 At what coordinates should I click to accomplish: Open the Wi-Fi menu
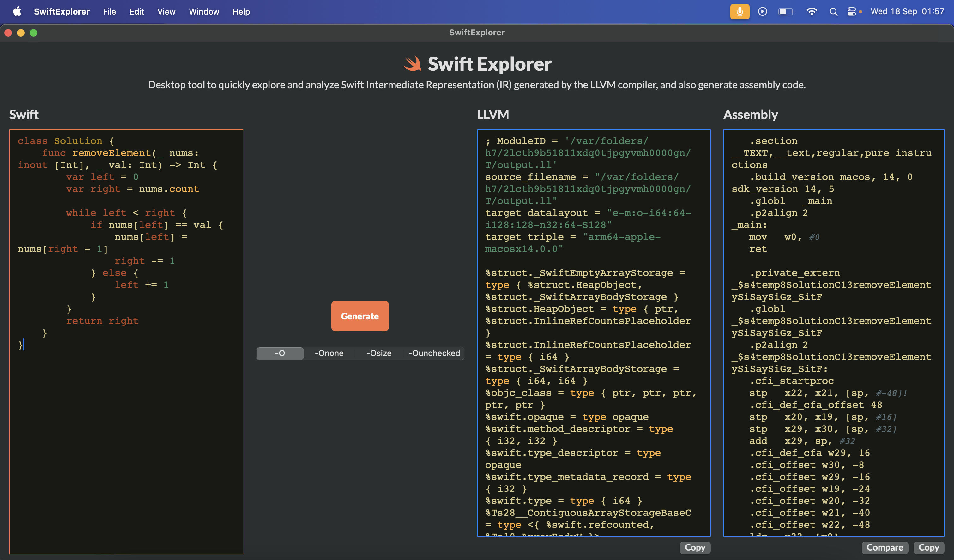[x=811, y=11]
